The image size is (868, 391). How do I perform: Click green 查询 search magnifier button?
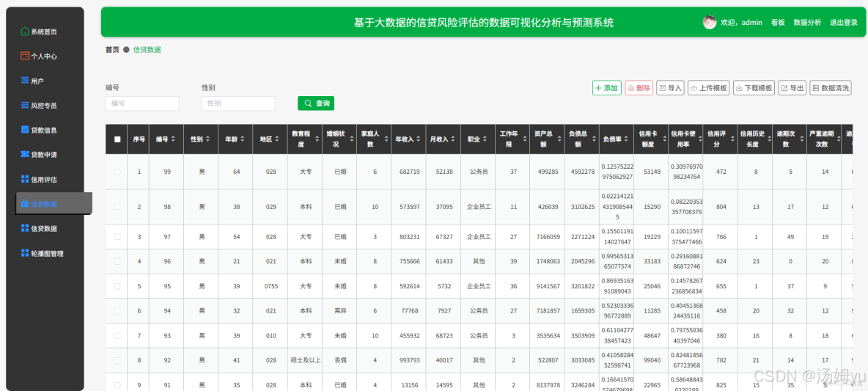pyautogui.click(x=316, y=103)
